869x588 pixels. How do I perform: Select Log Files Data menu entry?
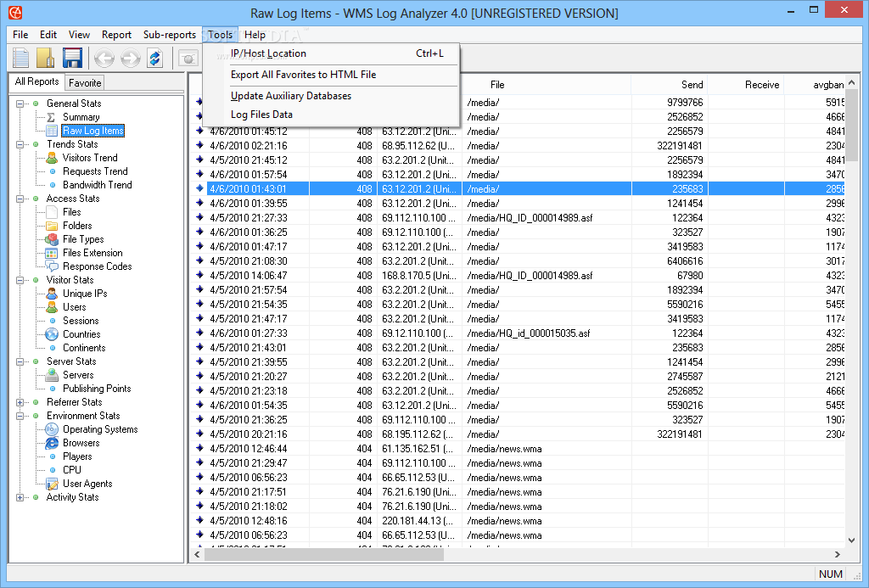click(x=331, y=115)
